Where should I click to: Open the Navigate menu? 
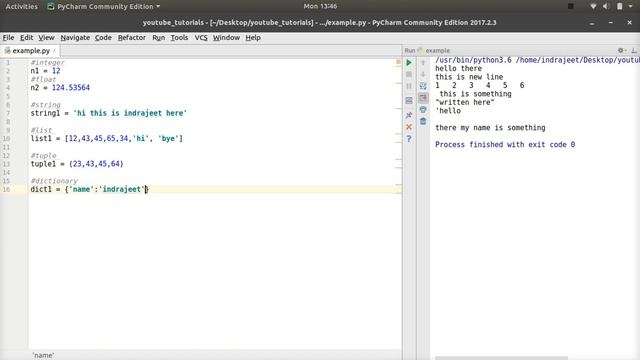tap(75, 38)
